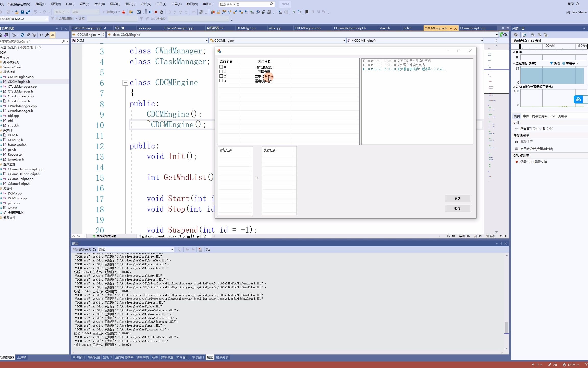Image resolution: width=588 pixels, height=368 pixels.
Task: Click the bookmark icon in toolbar
Action: [x=307, y=12]
